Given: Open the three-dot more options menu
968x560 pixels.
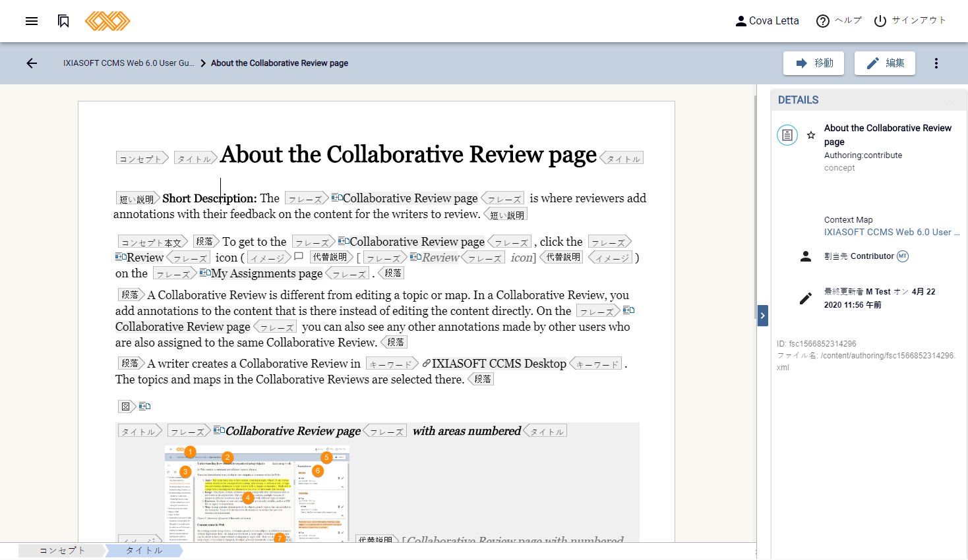Looking at the screenshot, I should [936, 63].
